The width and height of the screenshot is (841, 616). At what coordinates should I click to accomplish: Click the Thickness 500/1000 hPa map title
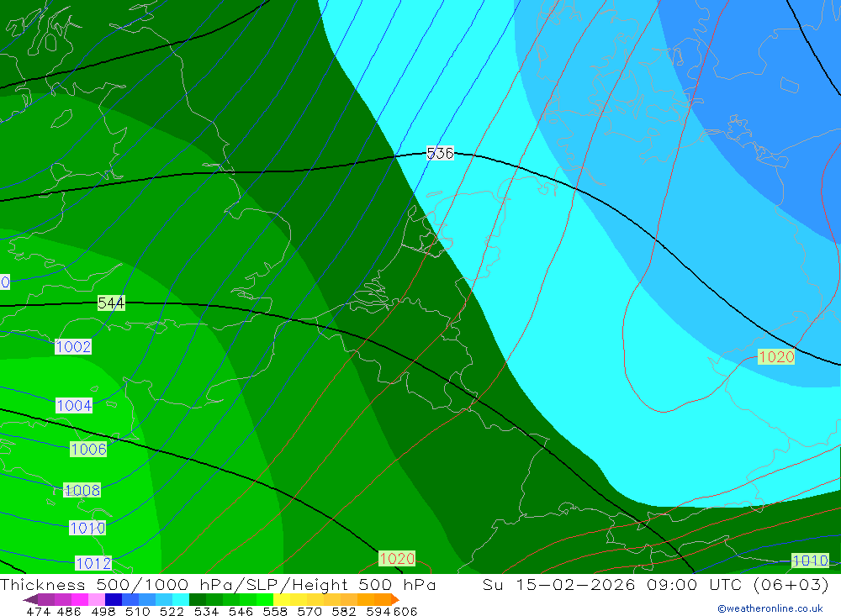tap(218, 584)
